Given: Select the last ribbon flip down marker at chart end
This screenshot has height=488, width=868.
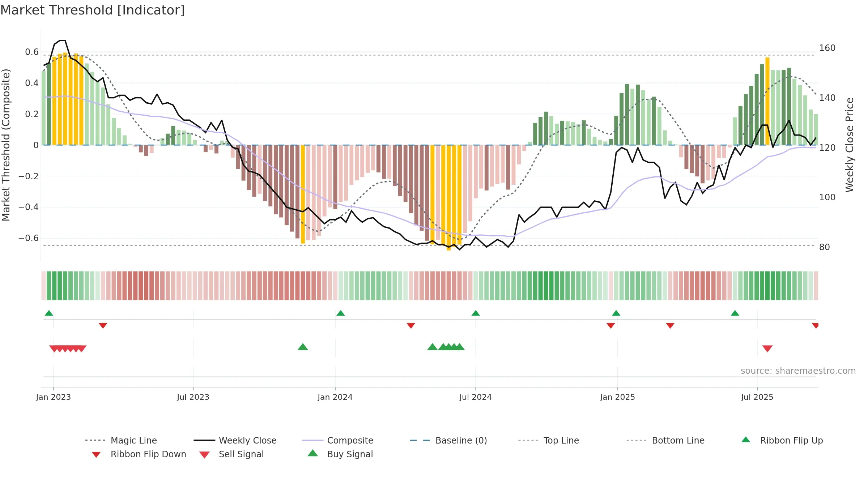Looking at the screenshot, I should pyautogui.click(x=815, y=326).
